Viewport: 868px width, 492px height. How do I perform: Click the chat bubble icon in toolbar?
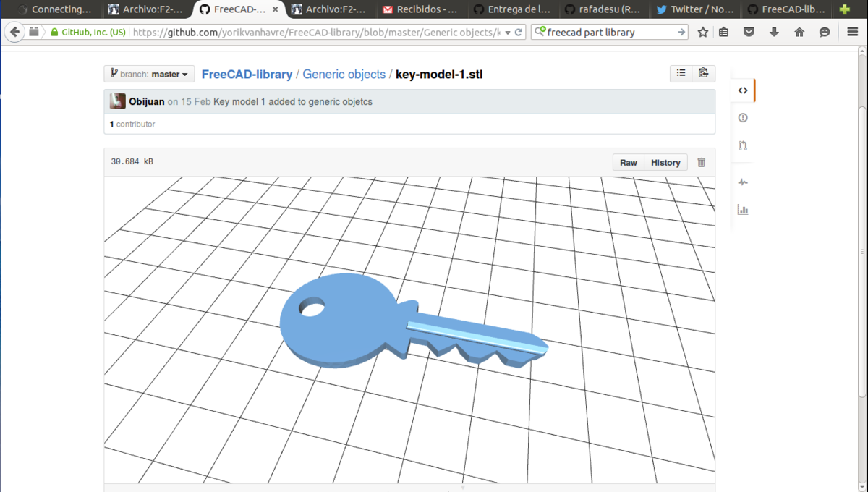coord(825,33)
